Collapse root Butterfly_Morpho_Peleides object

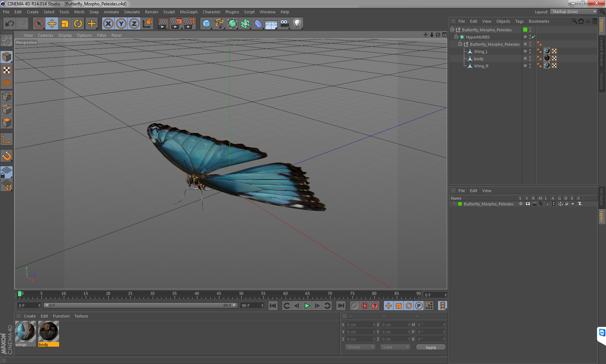[x=452, y=30]
